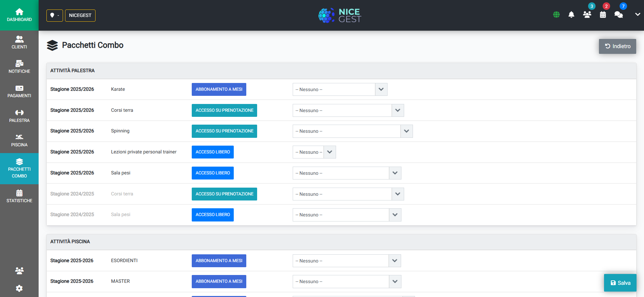Open the Spinning combo dropdown
644x297 pixels.
pos(353,131)
